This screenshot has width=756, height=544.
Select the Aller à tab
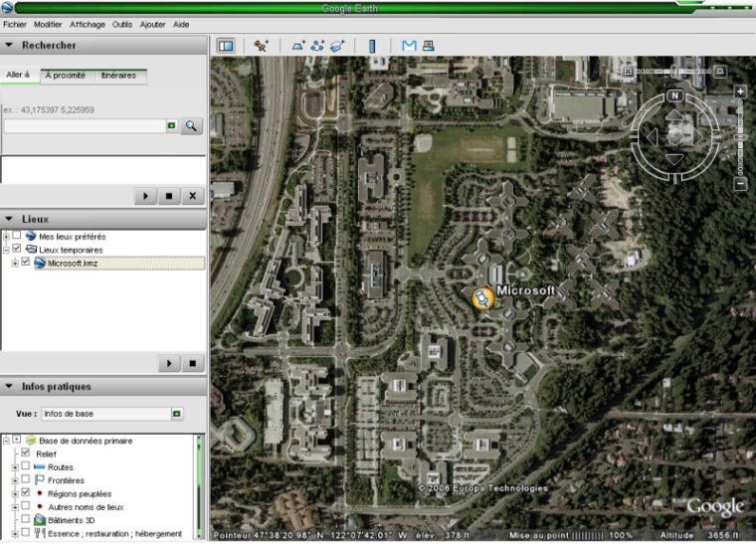[18, 76]
